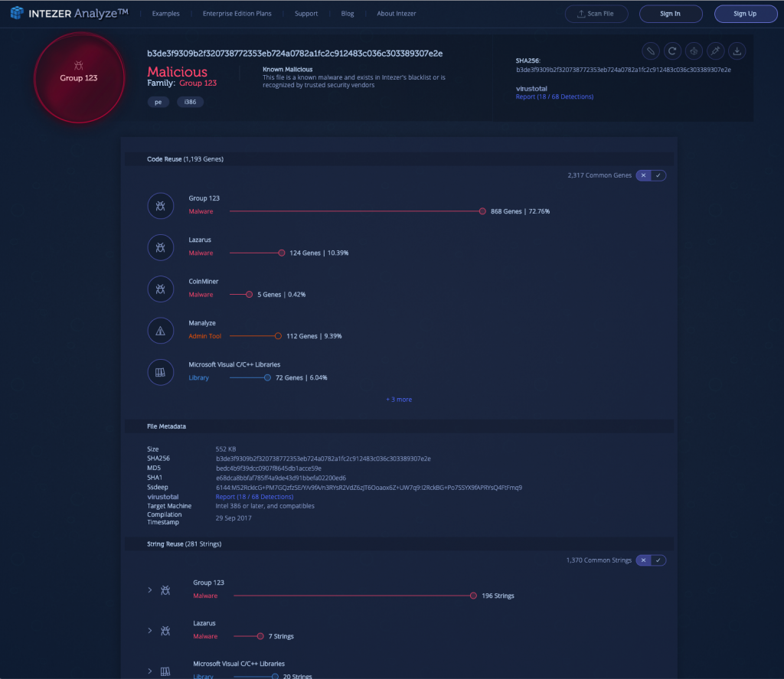Image resolution: width=784 pixels, height=679 pixels.
Task: Click the i386 tag
Action: tap(190, 102)
